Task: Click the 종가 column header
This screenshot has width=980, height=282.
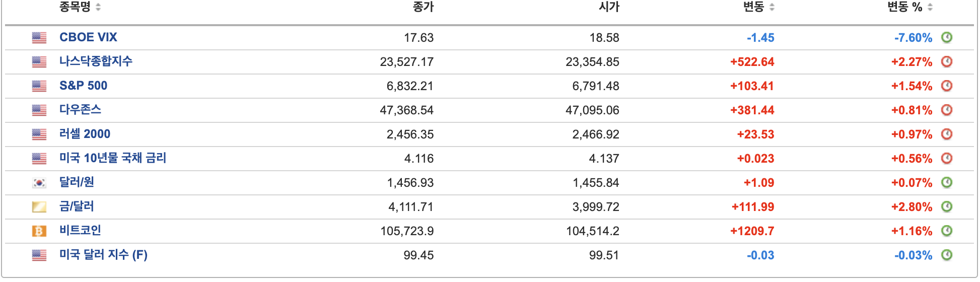Action: 423,7
